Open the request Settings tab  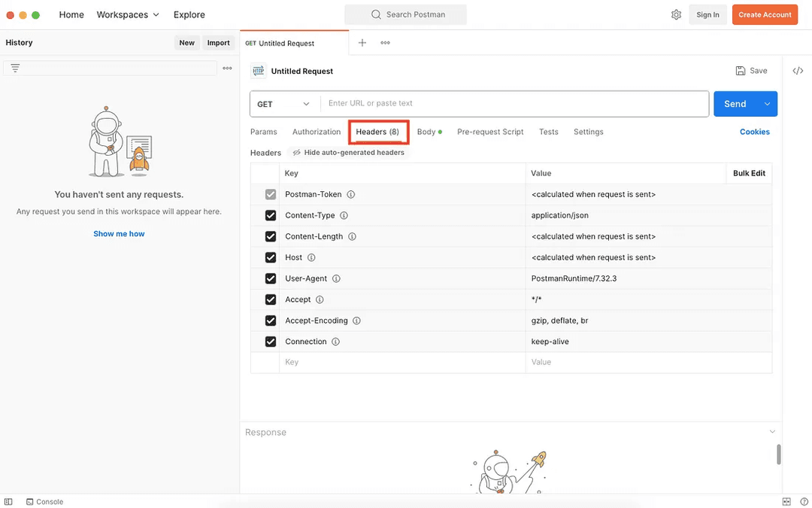588,132
